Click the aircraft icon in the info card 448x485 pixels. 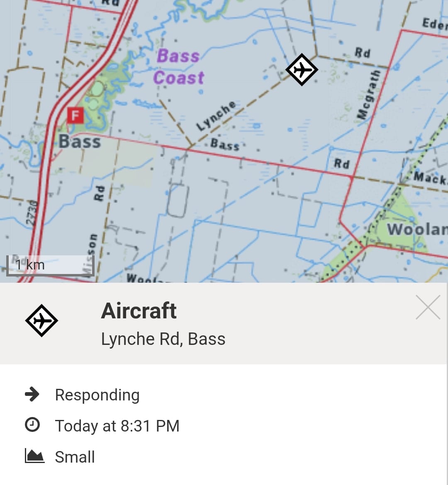[x=41, y=320]
